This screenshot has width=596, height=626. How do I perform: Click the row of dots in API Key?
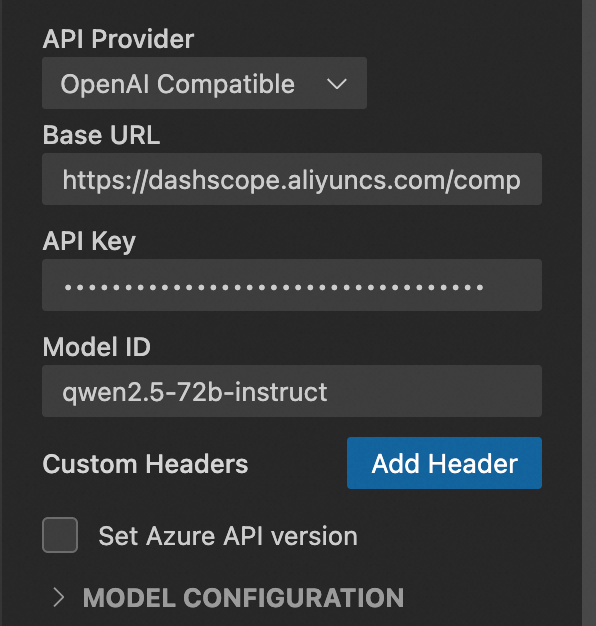click(274, 287)
